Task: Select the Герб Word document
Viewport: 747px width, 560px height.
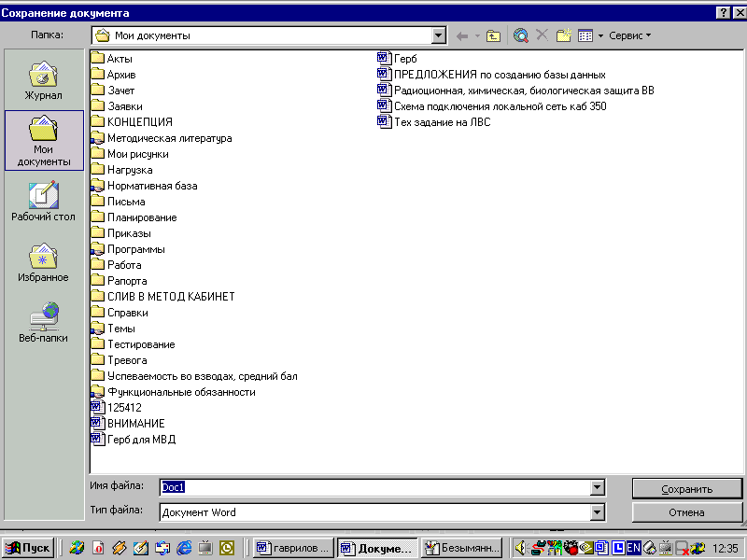Action: 398,59
